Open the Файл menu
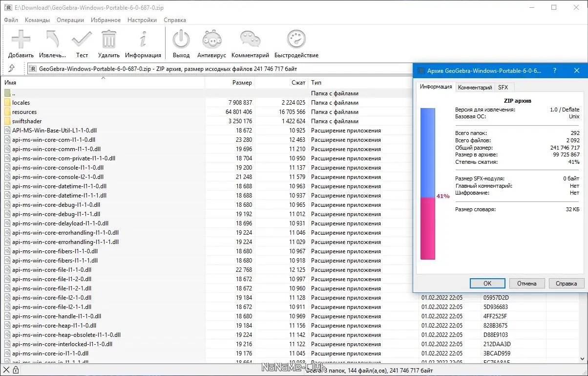Viewport: 588px width, 376px height. [11, 20]
